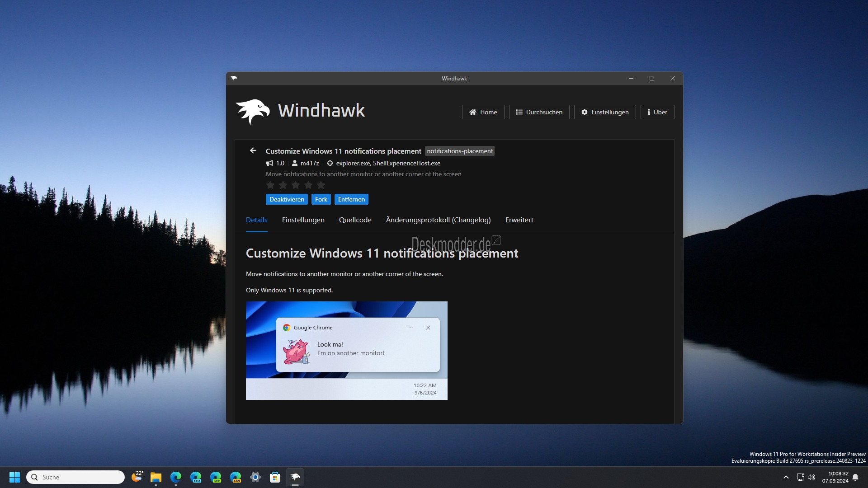Open Windhawk Einstellungen from top bar
The height and width of the screenshot is (488, 868).
[x=605, y=112]
